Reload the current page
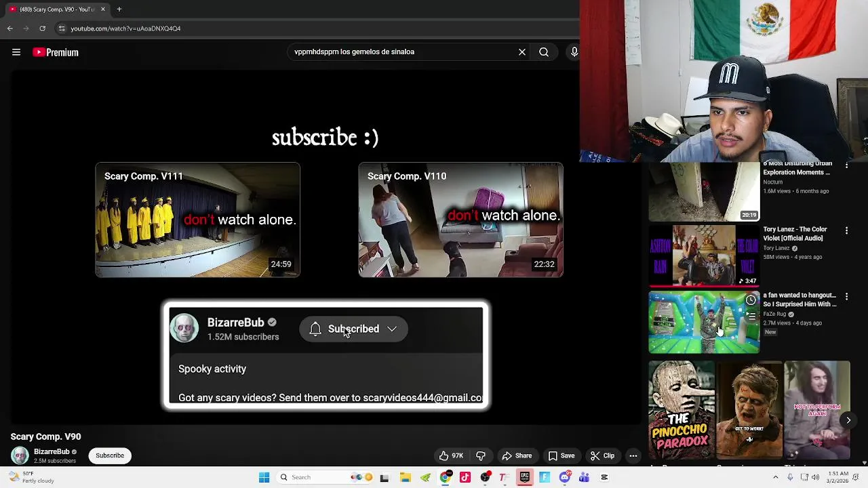The height and width of the screenshot is (488, 868). point(42,28)
